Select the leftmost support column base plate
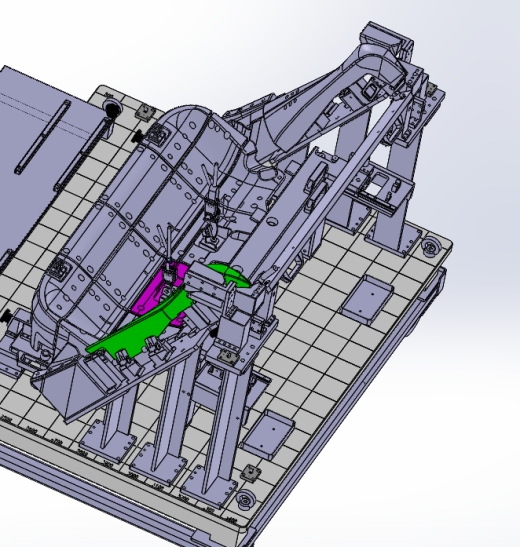This screenshot has height=547, width=520. pyautogui.click(x=107, y=441)
